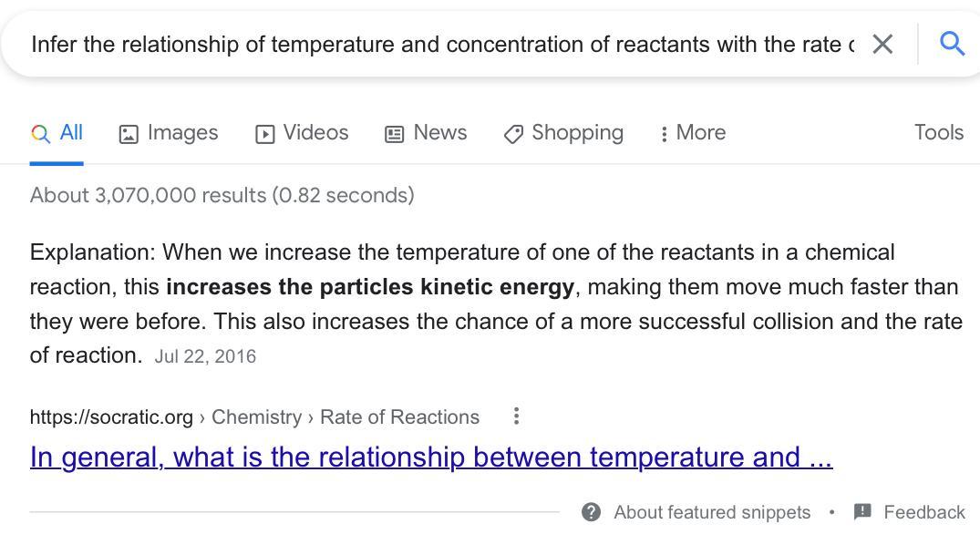This screenshot has height=555, width=980.
Task: Open three-dot menu beside socratic.org result
Action: click(516, 416)
